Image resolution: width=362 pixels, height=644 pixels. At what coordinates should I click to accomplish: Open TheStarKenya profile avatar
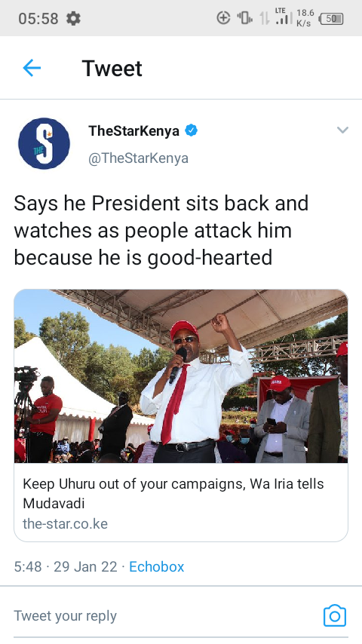(x=44, y=143)
